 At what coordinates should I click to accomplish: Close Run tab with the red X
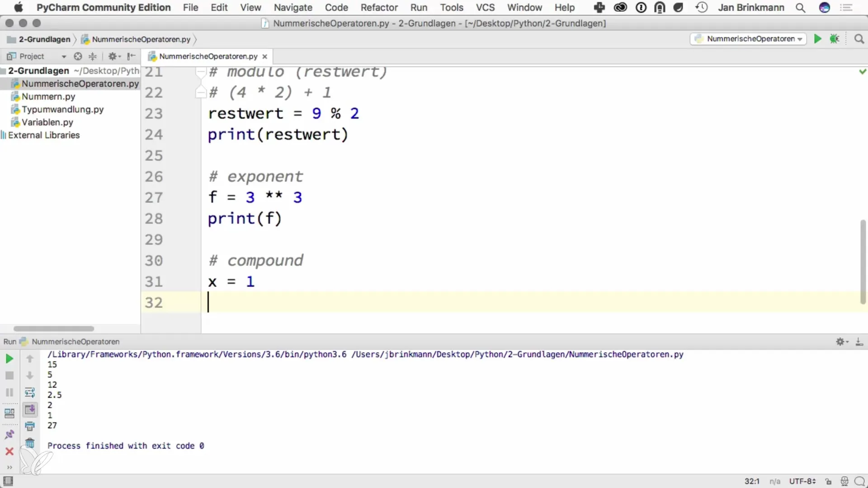tap(9, 451)
